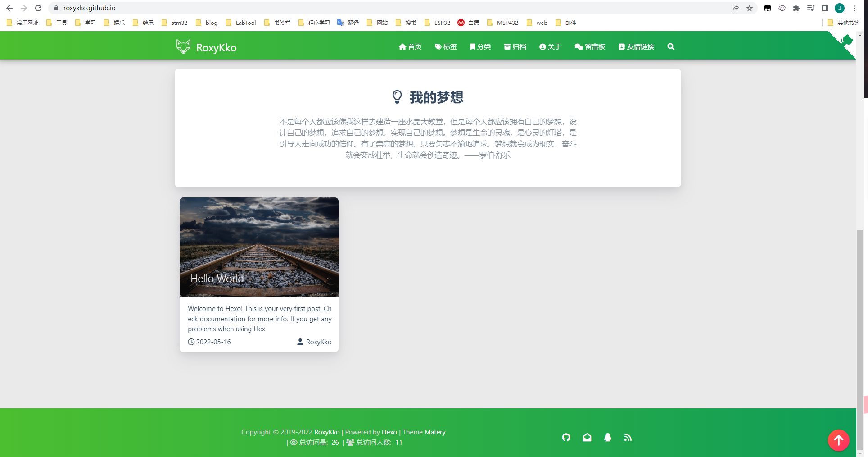868x457 pixels.
Task: Open the Hello World post thumbnail
Action: pyautogui.click(x=259, y=247)
